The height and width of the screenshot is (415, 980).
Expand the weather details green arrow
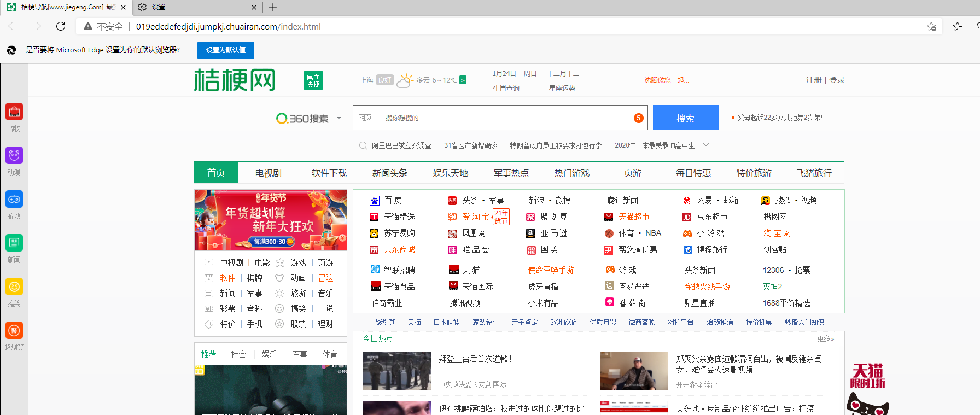coord(463,80)
